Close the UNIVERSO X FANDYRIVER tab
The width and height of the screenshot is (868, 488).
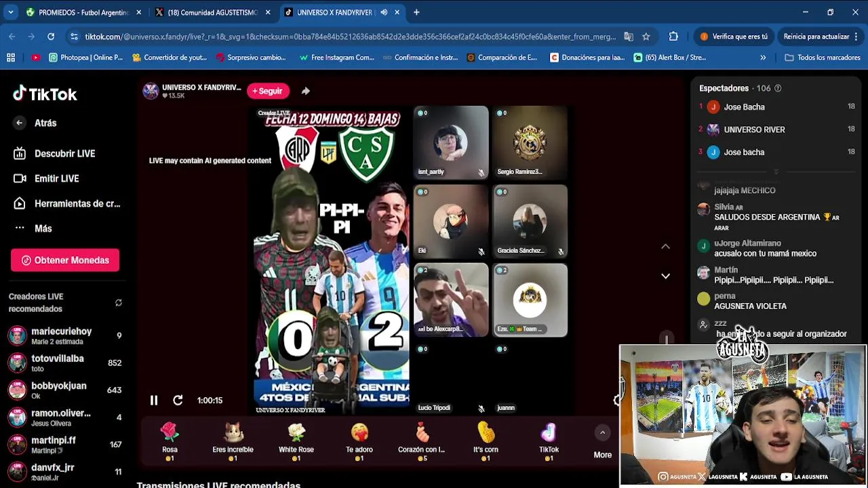click(397, 12)
